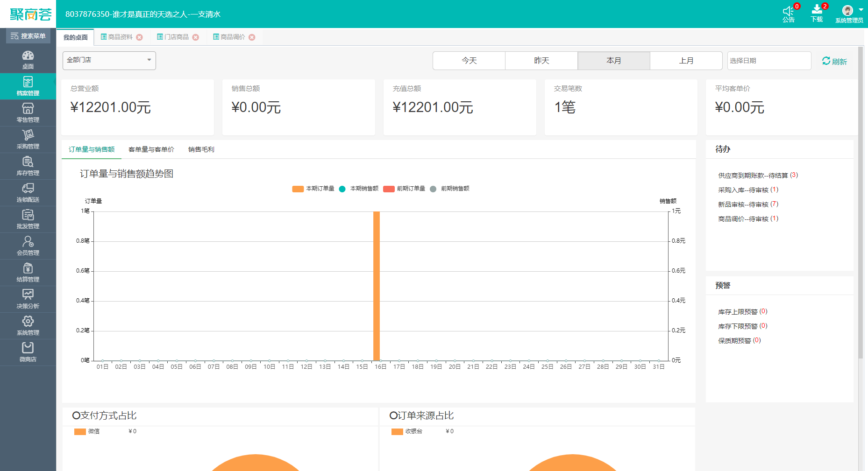Click the 交易笔数 summary card
Screen dimensions: 868x471
point(621,107)
